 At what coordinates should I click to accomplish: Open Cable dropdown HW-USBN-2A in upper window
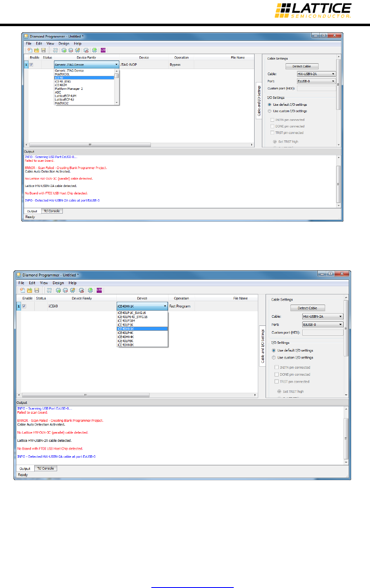coord(316,74)
